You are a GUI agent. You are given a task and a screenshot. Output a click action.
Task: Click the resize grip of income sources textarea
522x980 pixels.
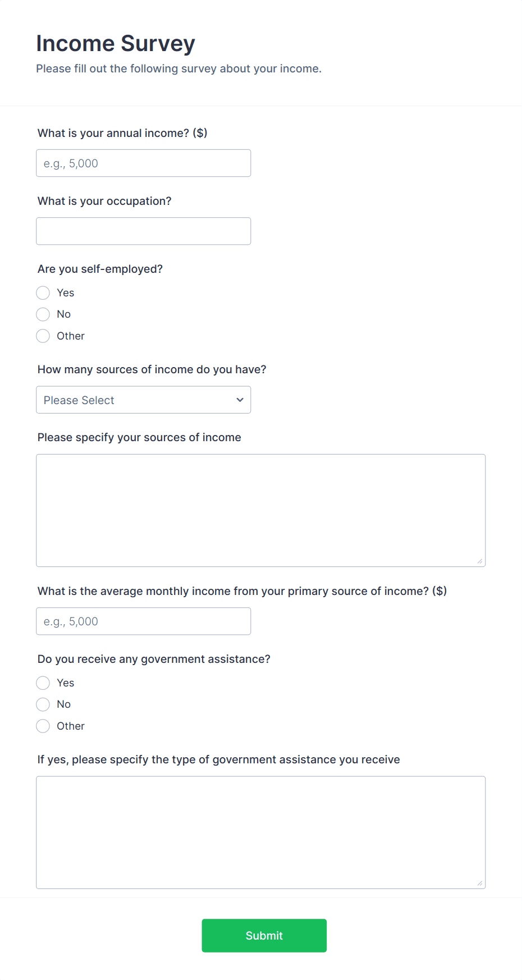(x=481, y=561)
